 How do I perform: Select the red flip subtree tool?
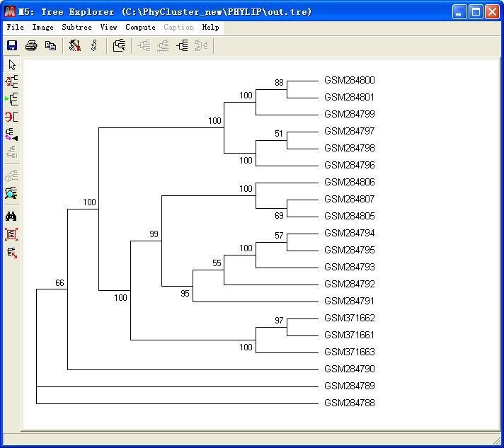(x=11, y=116)
